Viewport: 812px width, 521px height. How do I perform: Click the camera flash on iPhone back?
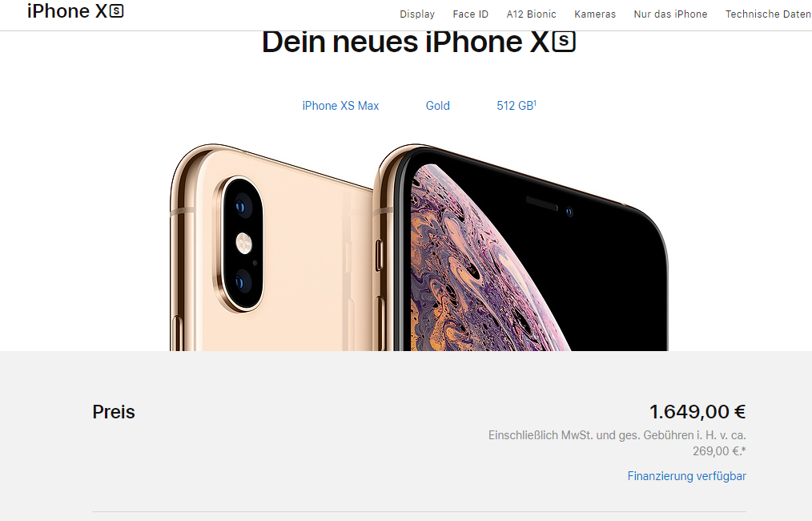click(244, 243)
